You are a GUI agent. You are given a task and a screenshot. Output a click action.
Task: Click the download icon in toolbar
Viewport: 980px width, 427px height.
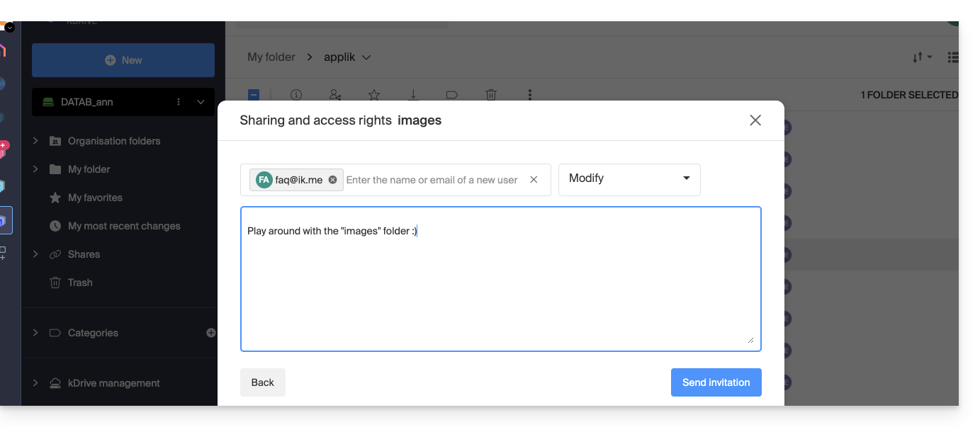click(413, 95)
